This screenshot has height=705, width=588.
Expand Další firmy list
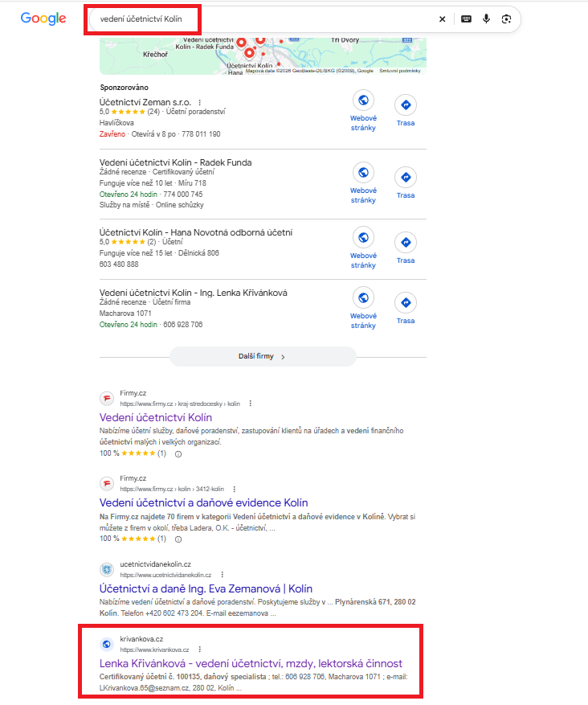coord(263,356)
